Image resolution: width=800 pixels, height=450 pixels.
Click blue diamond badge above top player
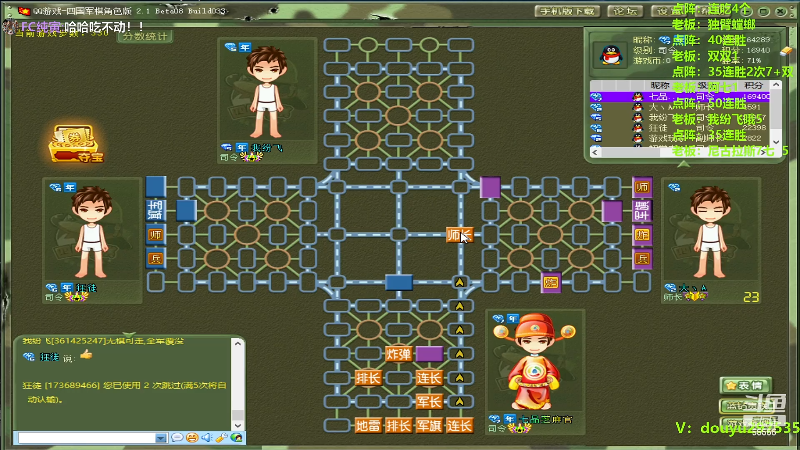pos(231,47)
